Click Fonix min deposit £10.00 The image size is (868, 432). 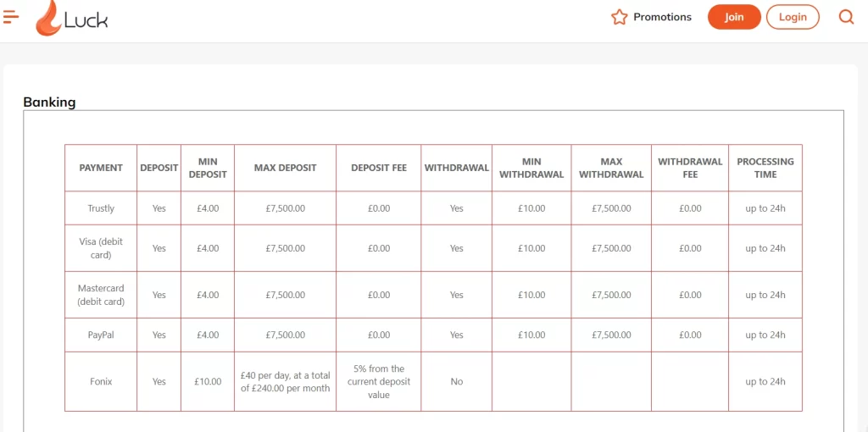click(x=208, y=382)
